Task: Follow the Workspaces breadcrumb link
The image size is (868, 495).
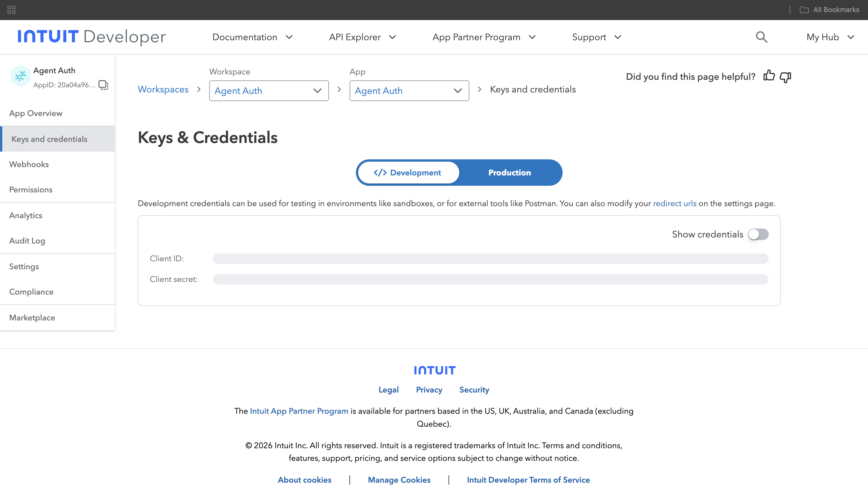Action: coord(163,89)
